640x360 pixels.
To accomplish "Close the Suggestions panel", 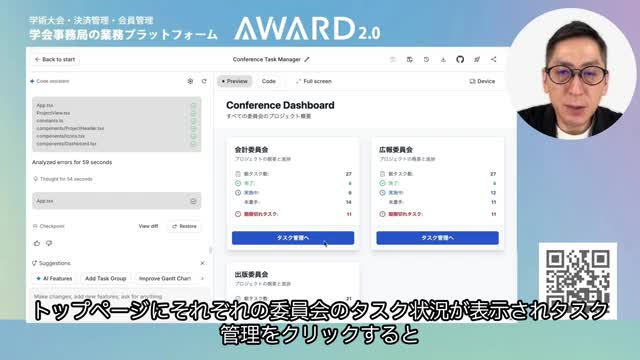I will 202,263.
